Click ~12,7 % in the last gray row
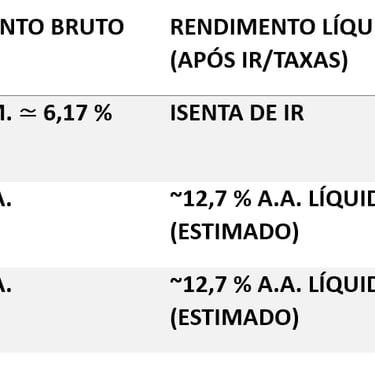This screenshot has width=375, height=366. [x=211, y=285]
